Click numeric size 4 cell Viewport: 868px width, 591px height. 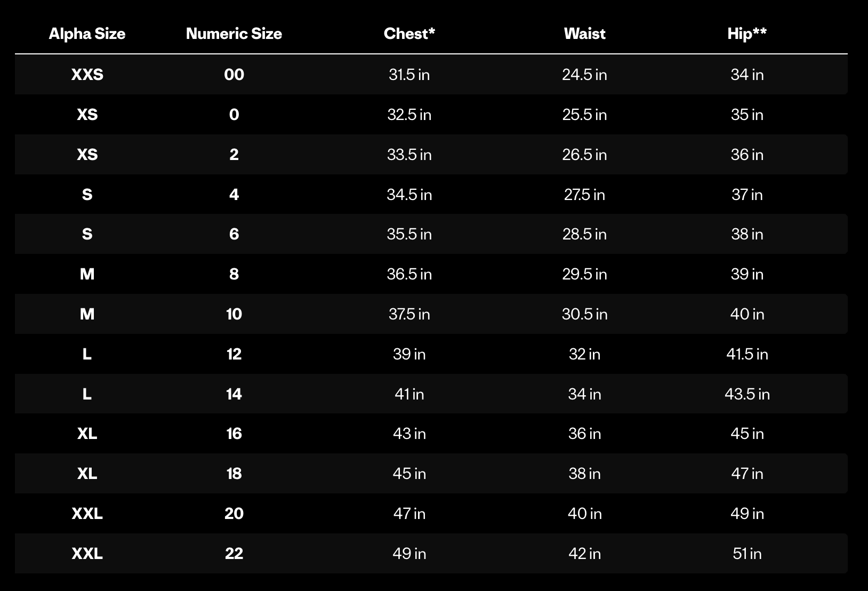click(234, 195)
